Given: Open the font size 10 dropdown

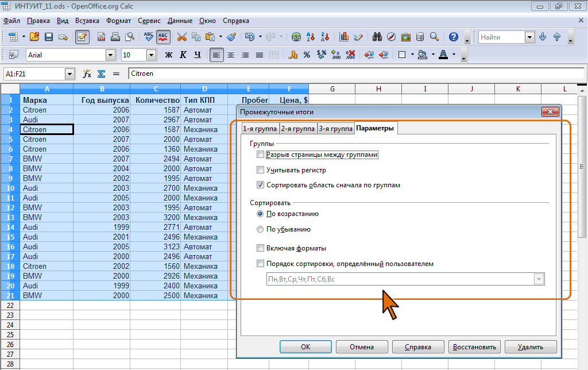Looking at the screenshot, I should (151, 55).
